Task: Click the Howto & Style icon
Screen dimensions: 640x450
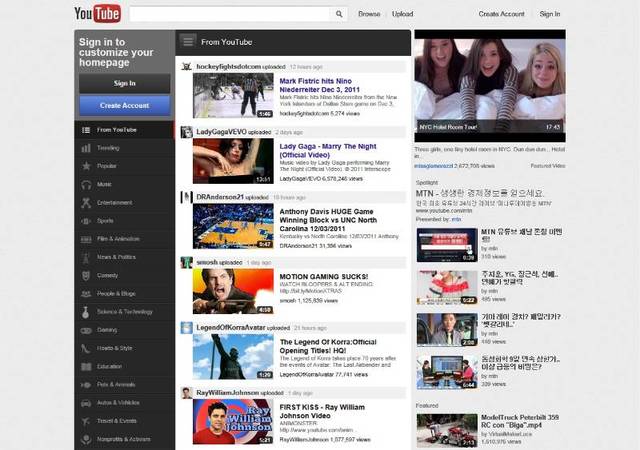Action: point(86,348)
